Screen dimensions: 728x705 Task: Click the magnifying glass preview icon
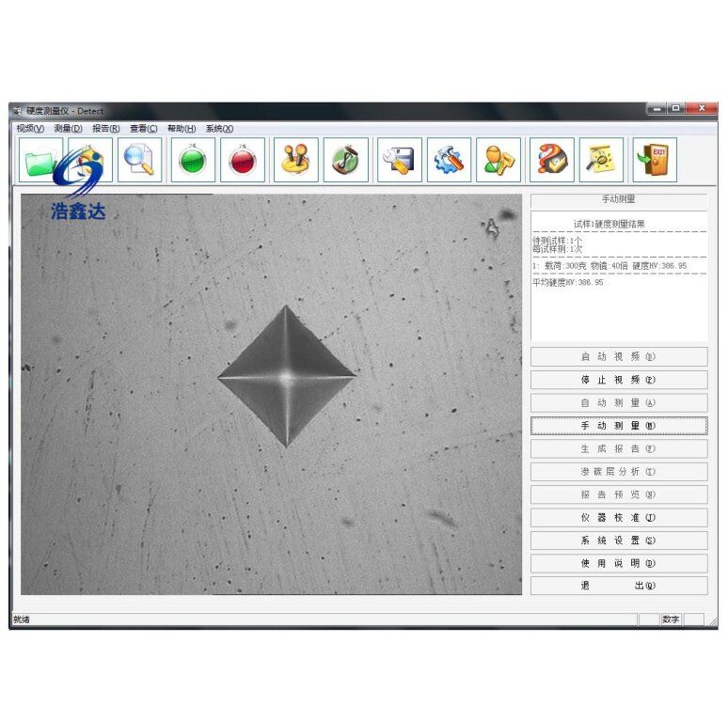(x=139, y=160)
